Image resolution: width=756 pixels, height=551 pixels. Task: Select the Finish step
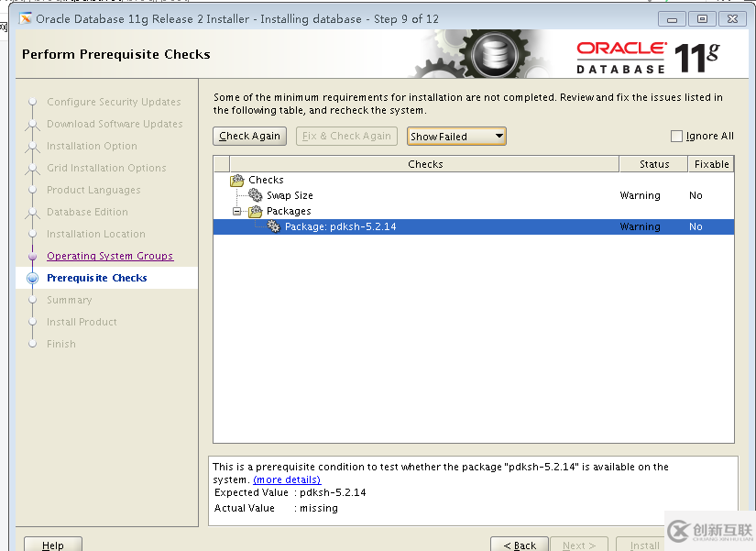click(x=61, y=344)
